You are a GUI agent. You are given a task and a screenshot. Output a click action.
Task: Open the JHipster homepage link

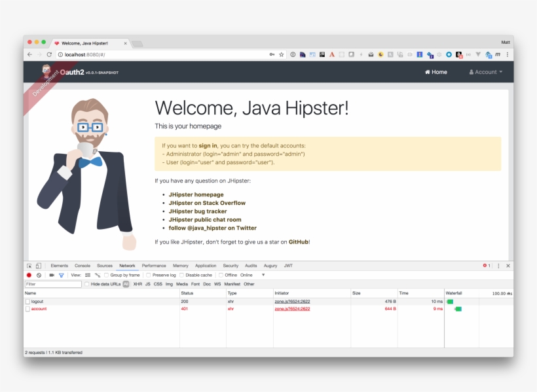coord(196,194)
